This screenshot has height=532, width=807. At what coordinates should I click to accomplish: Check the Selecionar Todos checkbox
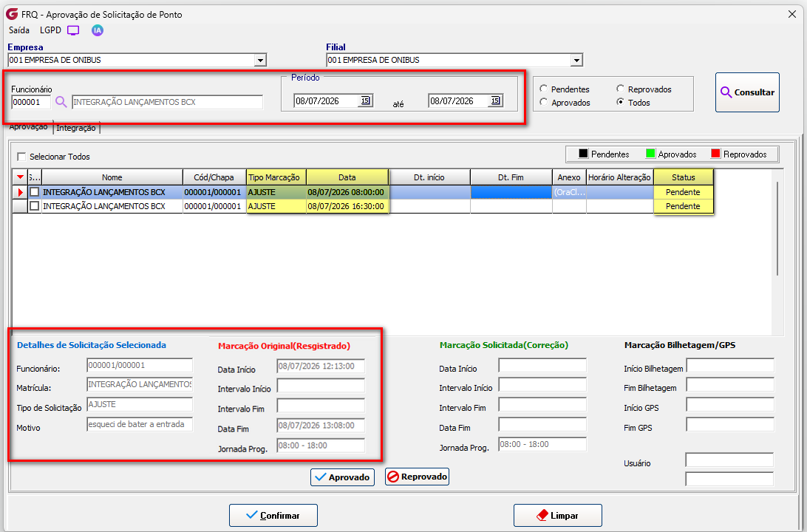tap(21, 157)
